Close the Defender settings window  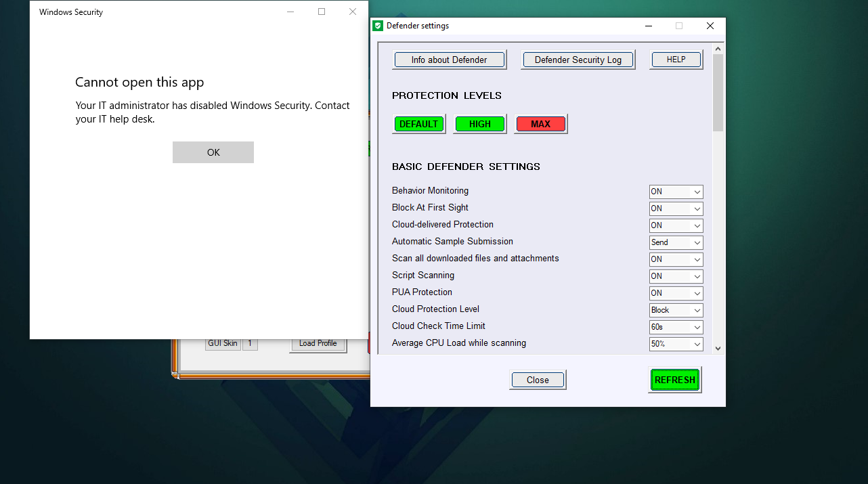pos(710,26)
